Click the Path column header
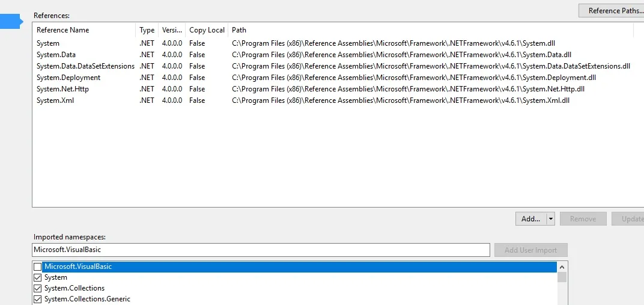Screen dimensions: 644x305 [430, 30]
